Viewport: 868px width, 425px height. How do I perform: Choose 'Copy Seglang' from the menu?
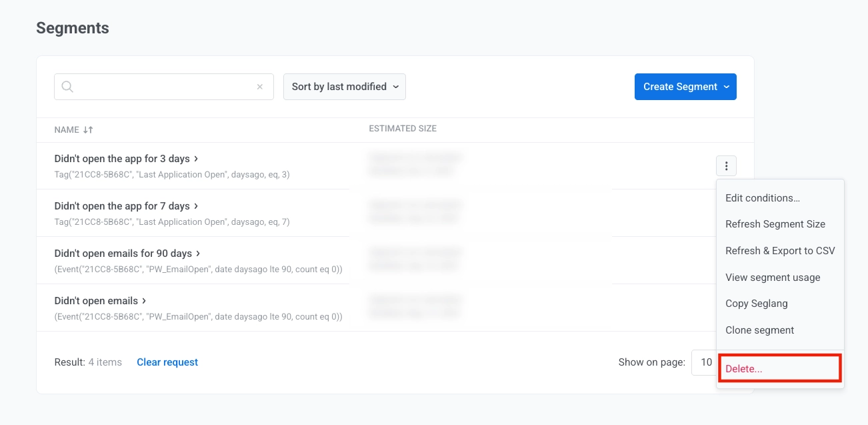click(757, 304)
